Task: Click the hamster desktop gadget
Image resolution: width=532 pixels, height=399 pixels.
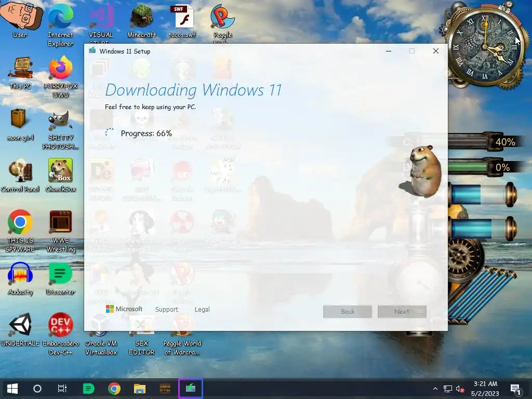Action: [x=421, y=171]
